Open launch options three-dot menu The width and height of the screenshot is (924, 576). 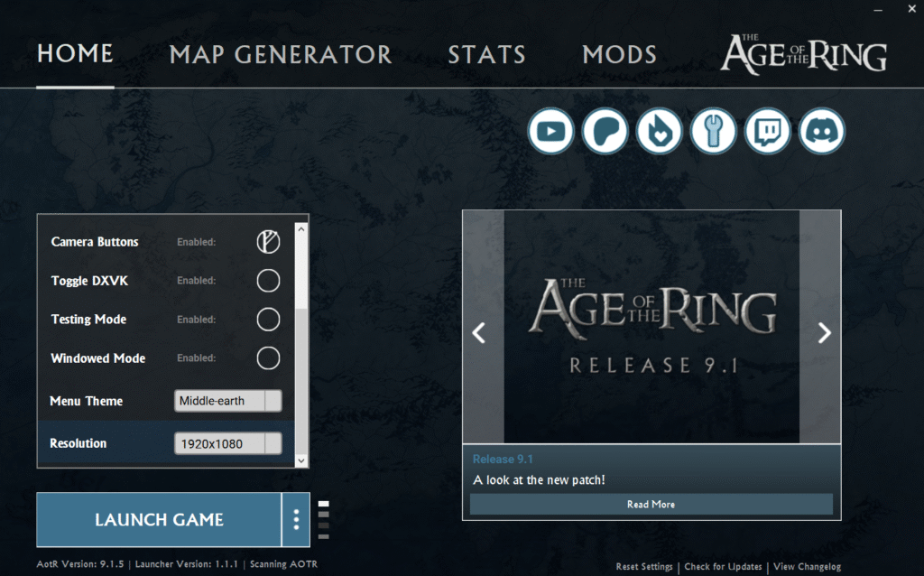pyautogui.click(x=296, y=519)
